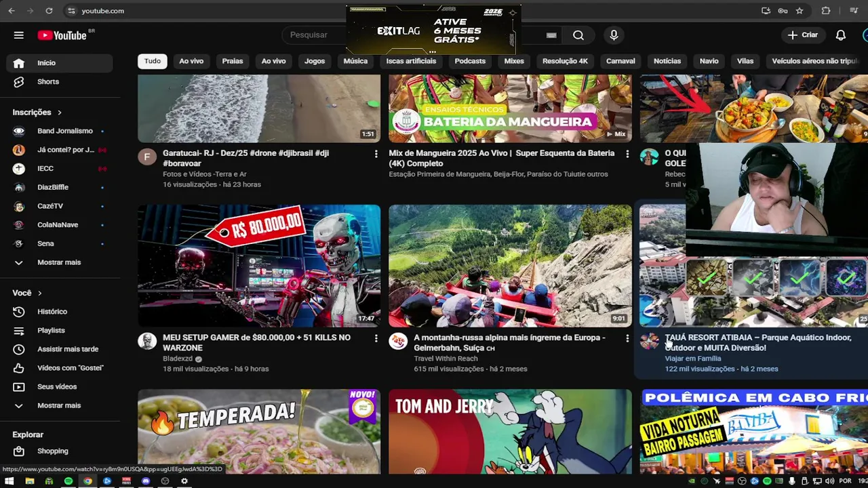The width and height of the screenshot is (868, 488).
Task: Open the ColaNaNave subscription
Action: point(60,224)
